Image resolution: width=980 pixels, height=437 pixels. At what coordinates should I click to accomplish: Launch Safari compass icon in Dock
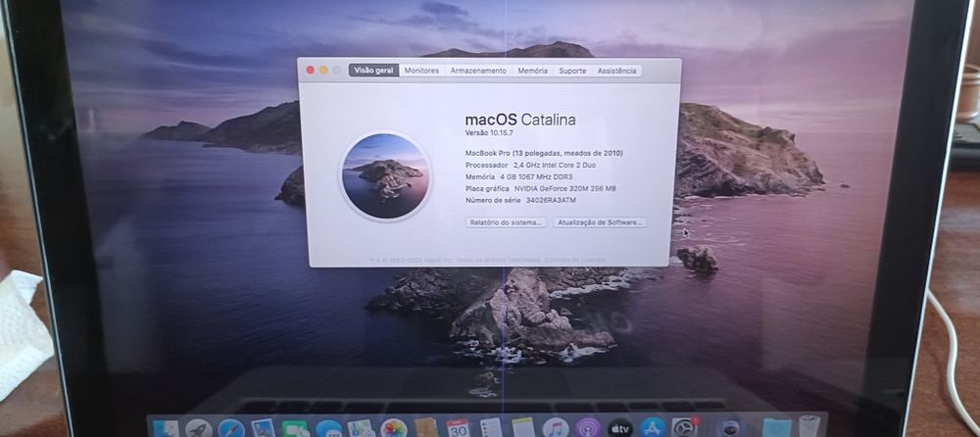tap(231, 428)
